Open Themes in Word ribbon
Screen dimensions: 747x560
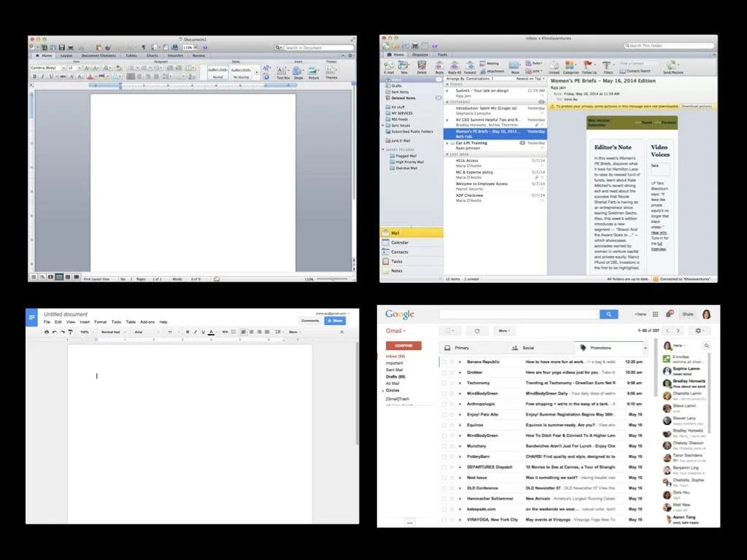331,72
